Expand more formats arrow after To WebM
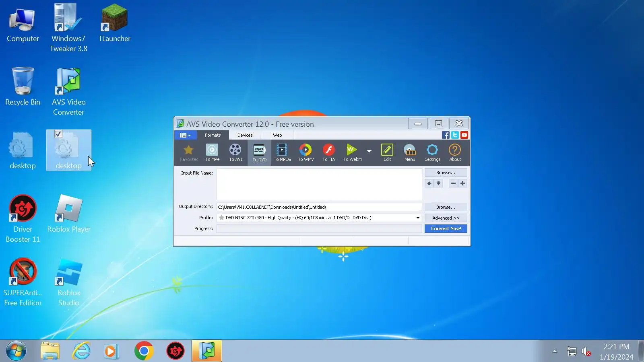Viewport: 644px width, 362px height. coord(369,151)
